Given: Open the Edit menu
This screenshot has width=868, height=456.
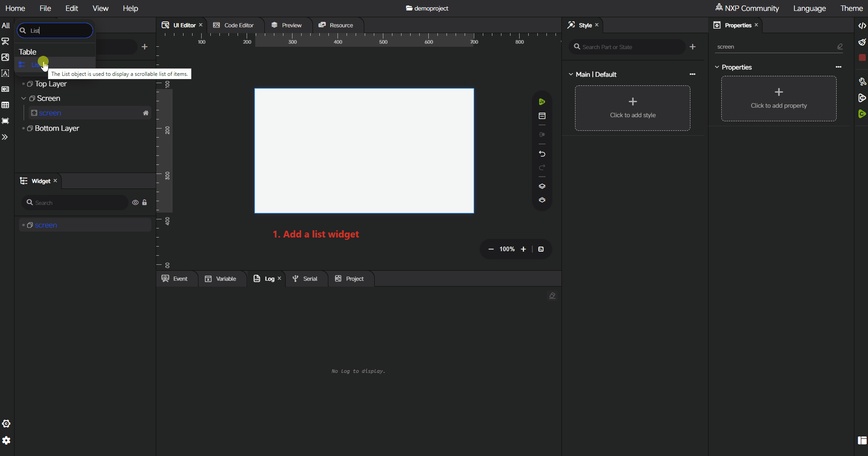Looking at the screenshot, I should coord(71,8).
